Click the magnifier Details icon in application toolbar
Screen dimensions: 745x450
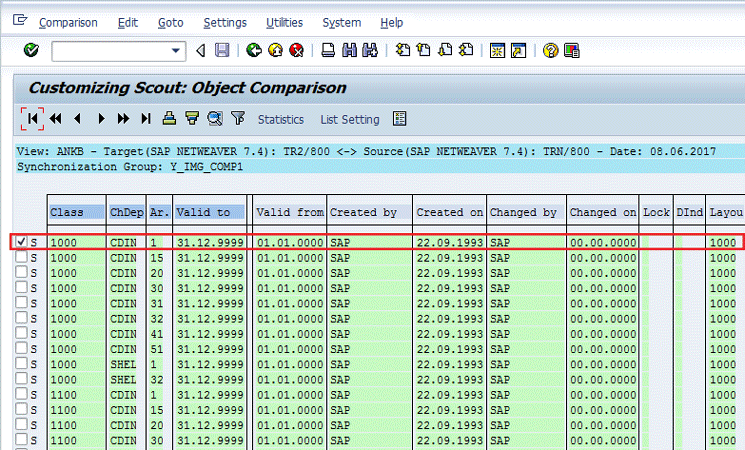(215, 119)
